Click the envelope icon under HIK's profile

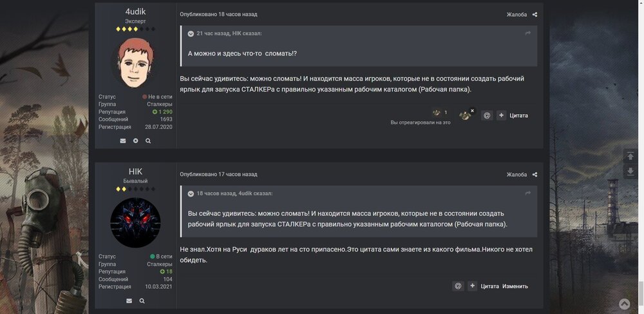[x=129, y=301]
